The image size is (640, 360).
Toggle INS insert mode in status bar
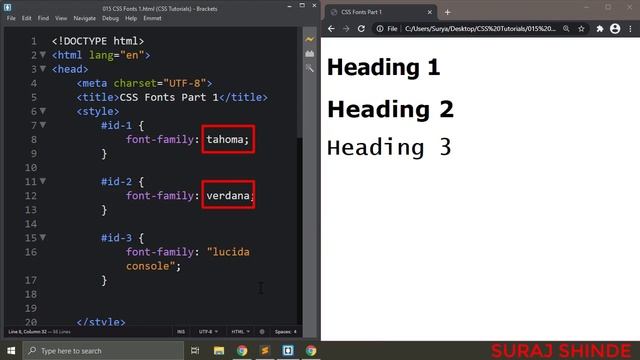181,332
